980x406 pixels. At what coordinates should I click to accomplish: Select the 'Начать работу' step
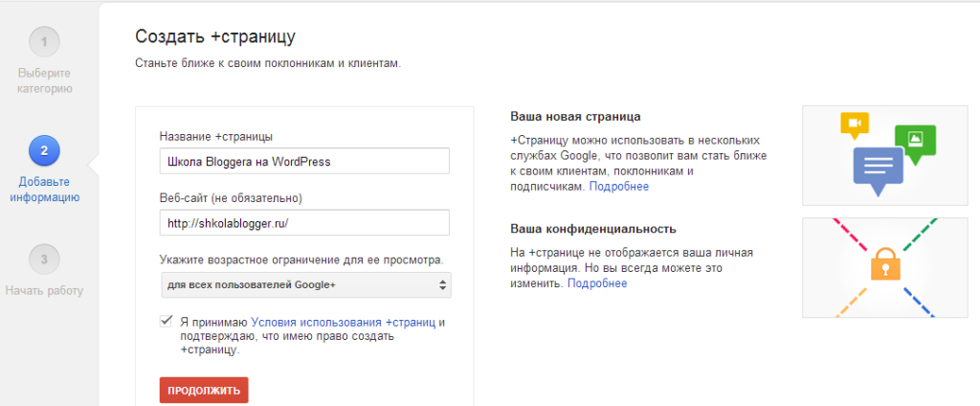pyautogui.click(x=44, y=290)
